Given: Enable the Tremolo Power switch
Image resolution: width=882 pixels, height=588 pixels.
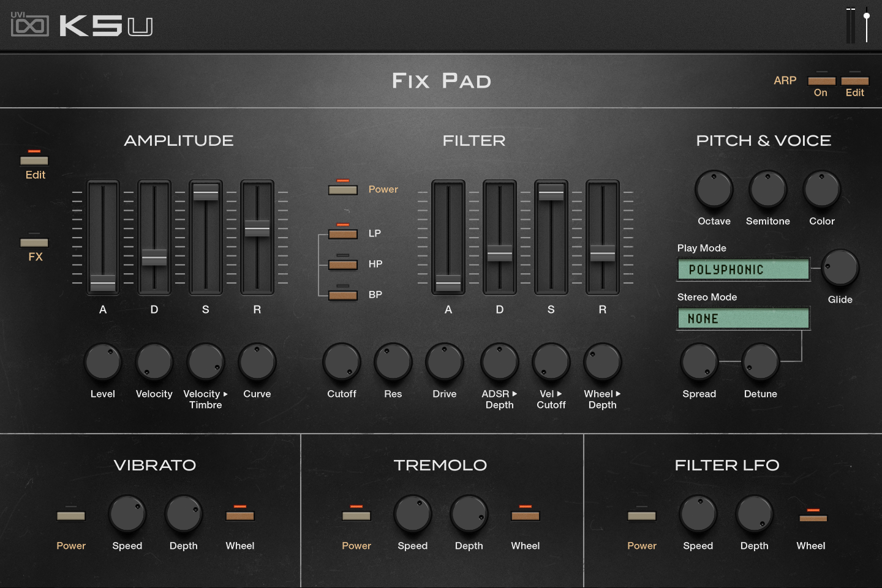Looking at the screenshot, I should coord(356,515).
